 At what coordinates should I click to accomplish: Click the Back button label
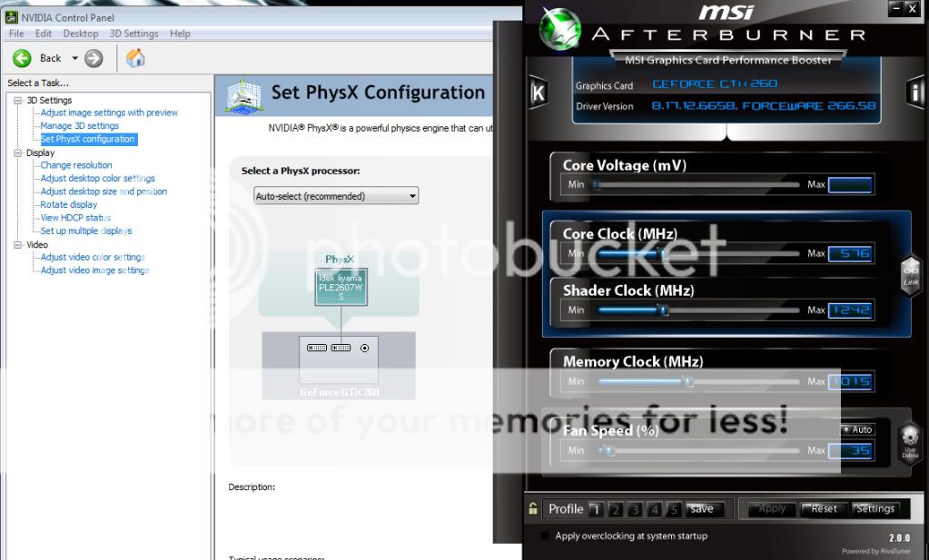[x=50, y=58]
